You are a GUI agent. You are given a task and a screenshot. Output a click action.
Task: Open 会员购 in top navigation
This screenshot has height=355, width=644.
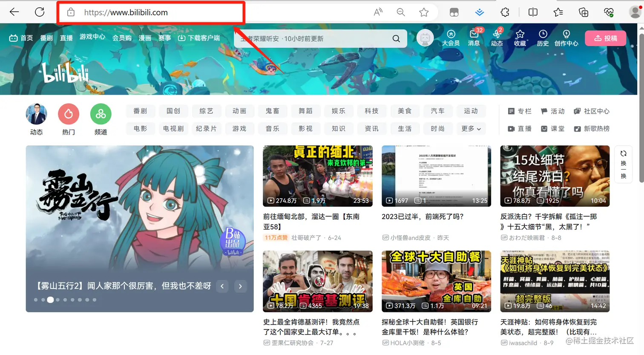point(122,38)
